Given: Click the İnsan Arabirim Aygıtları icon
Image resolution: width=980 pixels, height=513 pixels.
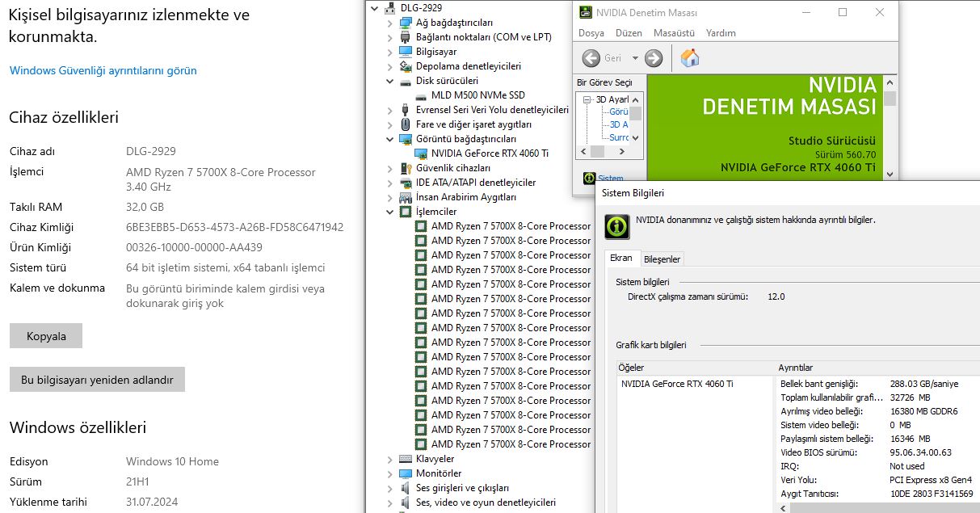Looking at the screenshot, I should (406, 197).
